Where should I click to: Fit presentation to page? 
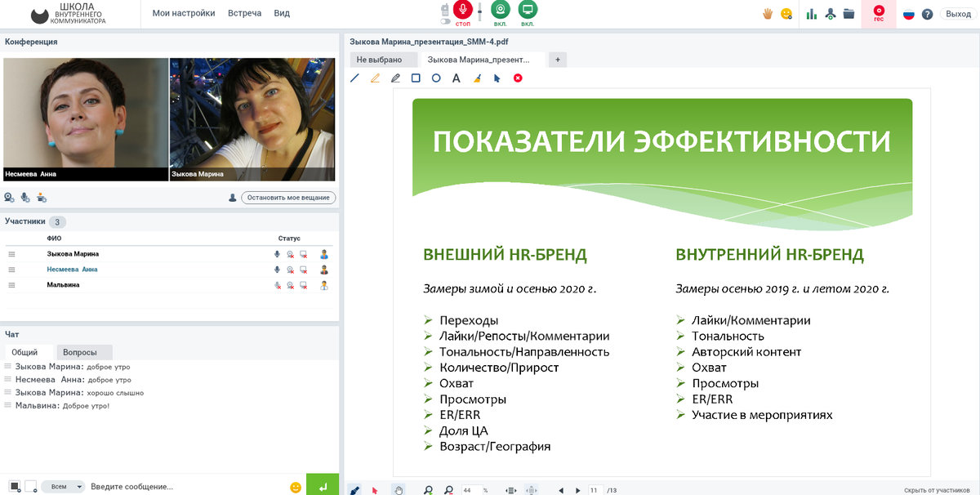[532, 490]
